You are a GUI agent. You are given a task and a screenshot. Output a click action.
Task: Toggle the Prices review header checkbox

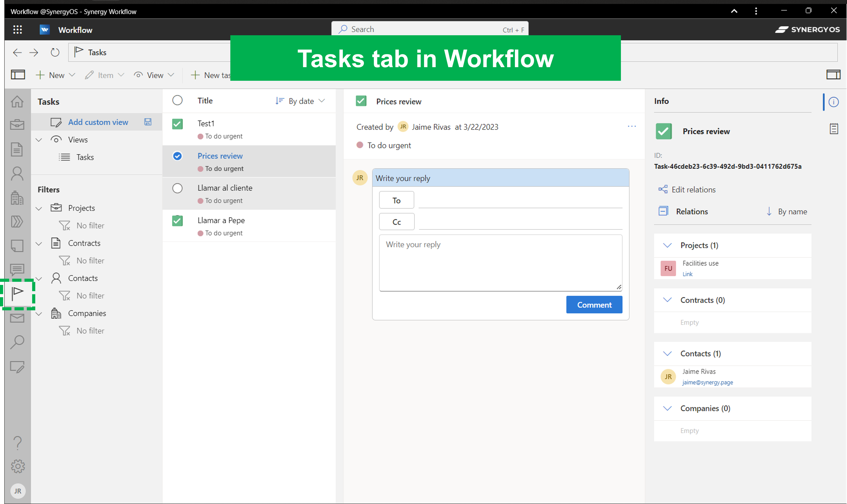[361, 101]
